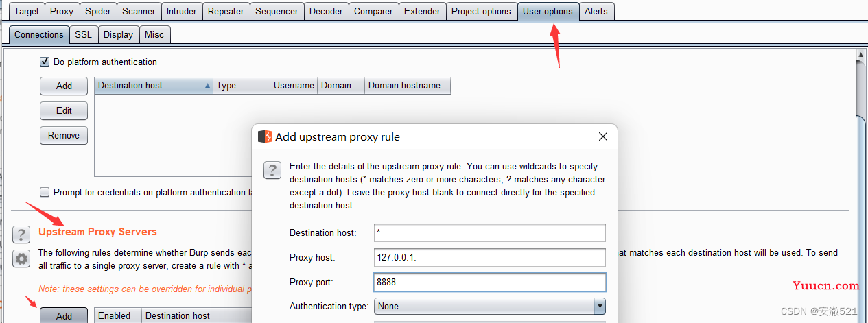This screenshot has height=323, width=868.
Task: Click the Enabled column header
Action: tap(117, 315)
